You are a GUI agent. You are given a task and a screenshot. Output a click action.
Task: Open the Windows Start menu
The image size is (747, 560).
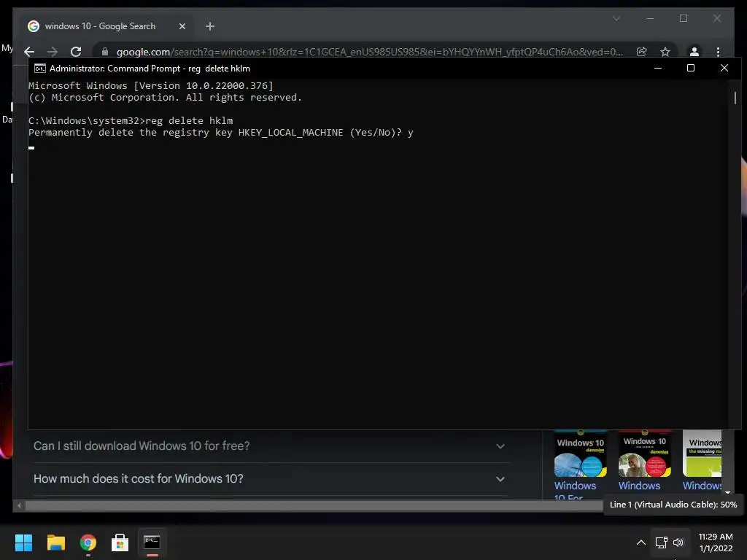point(24,542)
